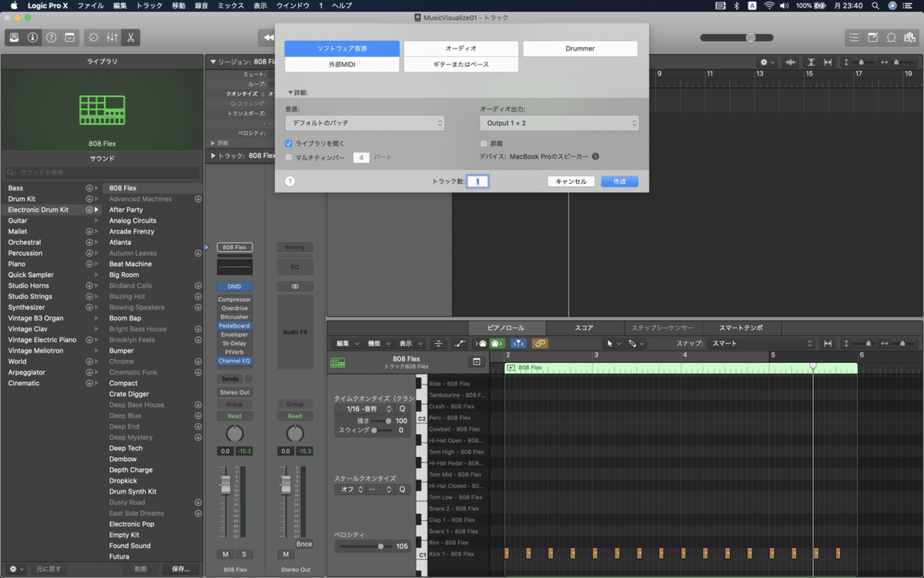This screenshot has width=924, height=578.
Task: Open the Note Pad icon
Action: click(x=873, y=37)
